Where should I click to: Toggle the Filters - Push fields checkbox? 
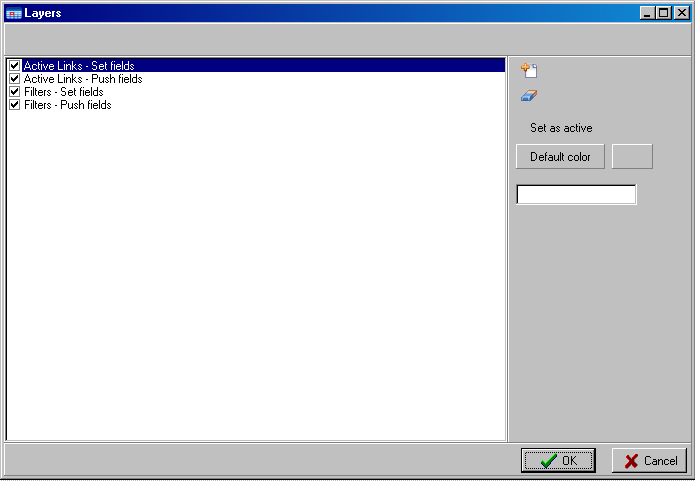(15, 105)
